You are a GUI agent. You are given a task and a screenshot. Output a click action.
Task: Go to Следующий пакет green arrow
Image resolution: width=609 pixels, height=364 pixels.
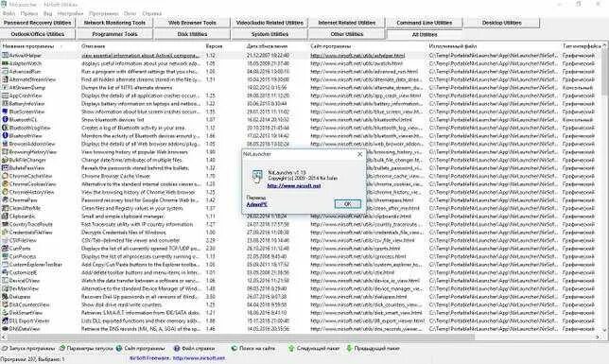pyautogui.click(x=291, y=349)
